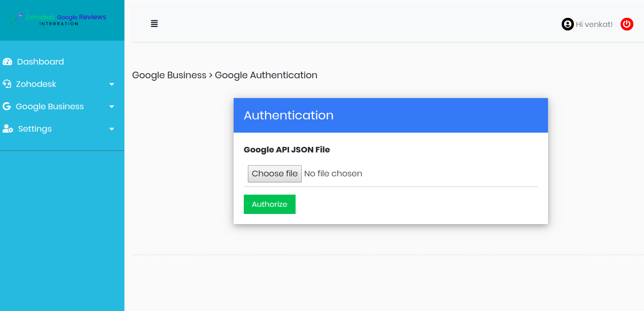This screenshot has width=644, height=311.
Task: Click the red power logout icon
Action: (627, 24)
